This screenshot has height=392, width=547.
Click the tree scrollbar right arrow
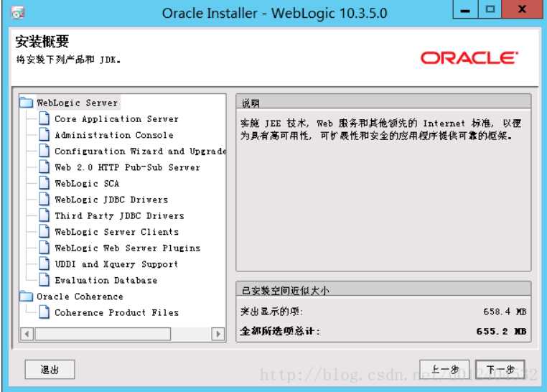(x=218, y=334)
